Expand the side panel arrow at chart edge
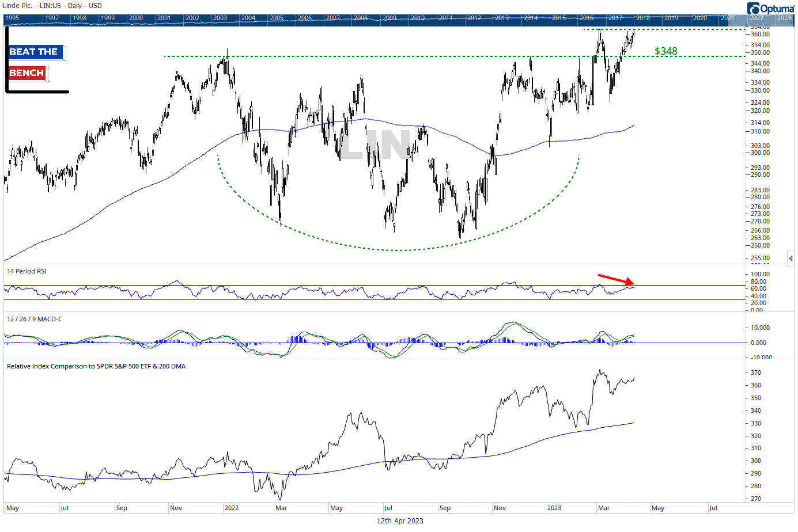 click(791, 259)
